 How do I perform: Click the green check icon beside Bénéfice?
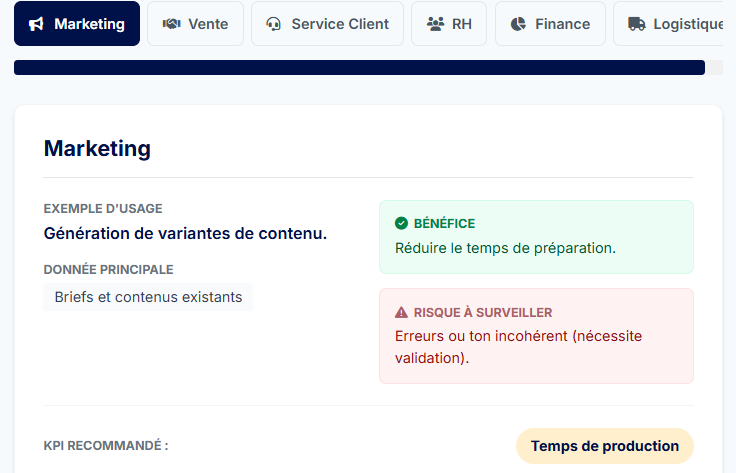401,223
